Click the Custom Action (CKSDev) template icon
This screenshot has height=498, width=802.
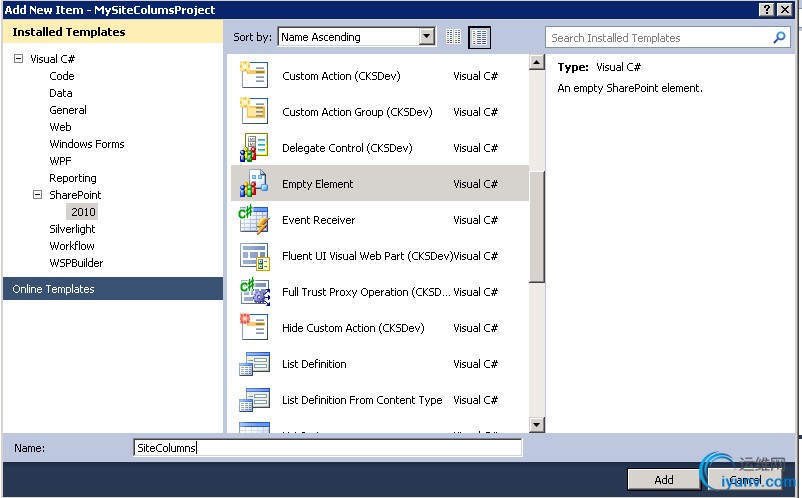coord(254,75)
